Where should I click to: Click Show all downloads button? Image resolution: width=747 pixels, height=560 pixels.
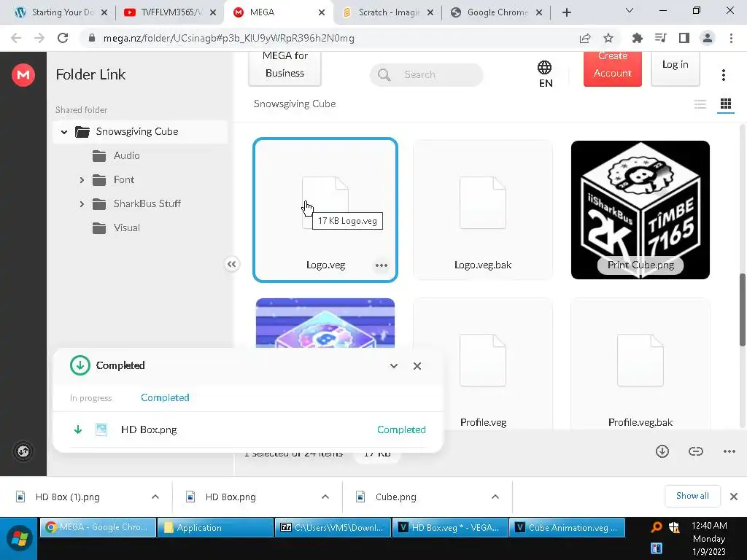coord(692,496)
